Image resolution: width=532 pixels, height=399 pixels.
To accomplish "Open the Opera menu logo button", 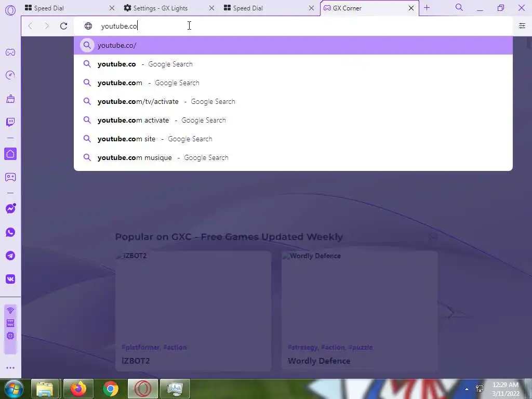I will (10, 10).
